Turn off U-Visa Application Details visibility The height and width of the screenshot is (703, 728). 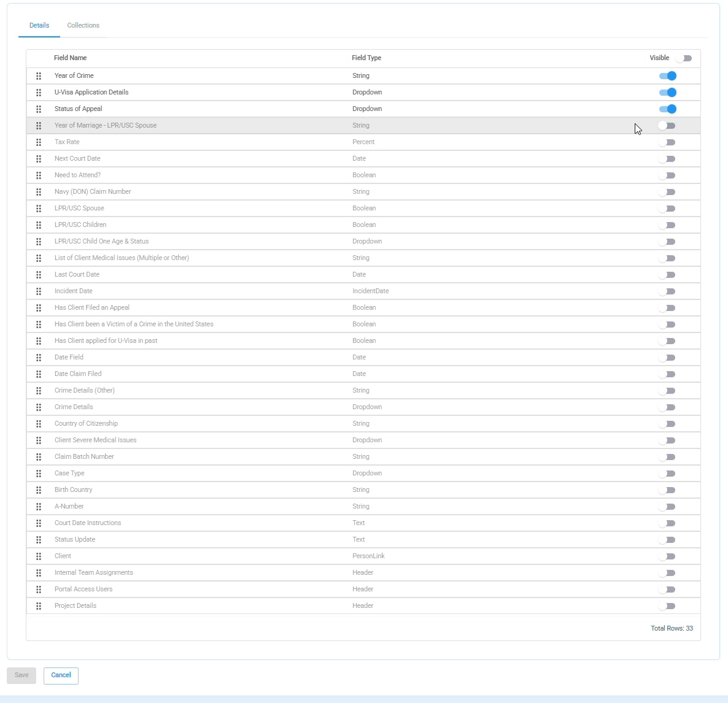[667, 93]
